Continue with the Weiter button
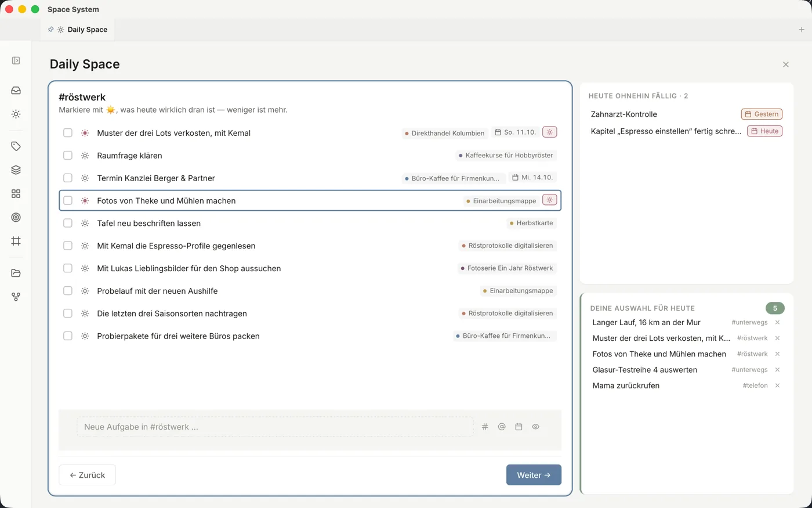This screenshot has height=508, width=812. click(x=534, y=475)
